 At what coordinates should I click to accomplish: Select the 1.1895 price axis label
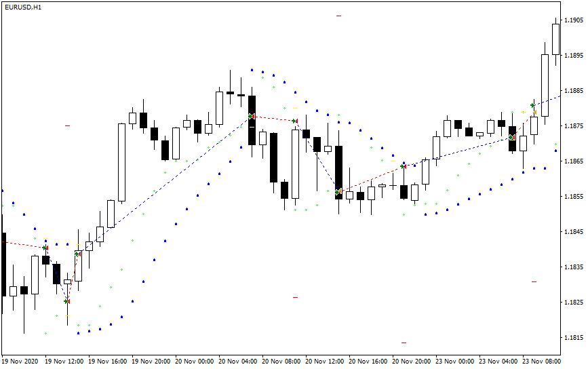coord(574,56)
